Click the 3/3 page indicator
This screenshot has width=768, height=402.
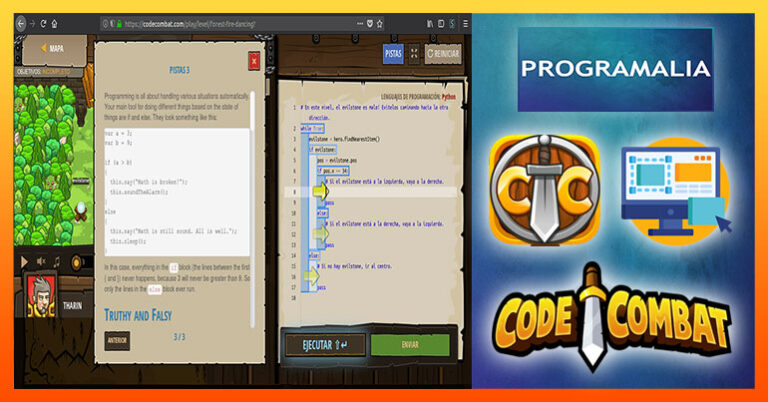point(180,337)
